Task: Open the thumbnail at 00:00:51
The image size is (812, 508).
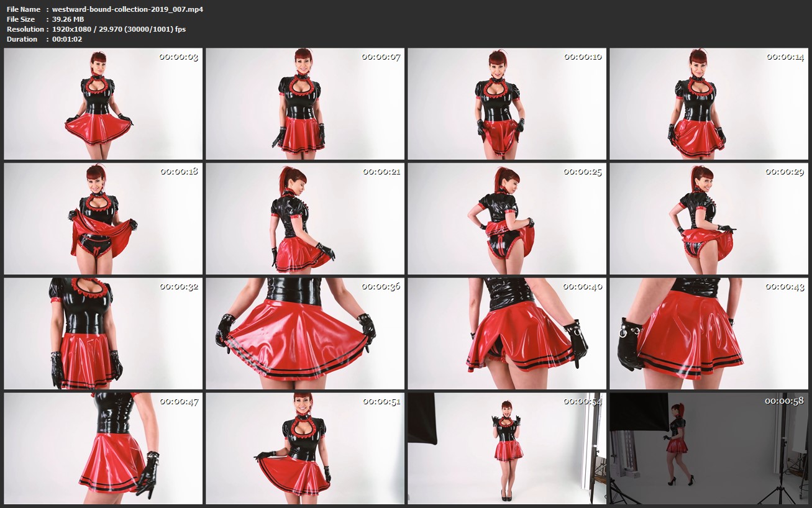Action: (305, 448)
